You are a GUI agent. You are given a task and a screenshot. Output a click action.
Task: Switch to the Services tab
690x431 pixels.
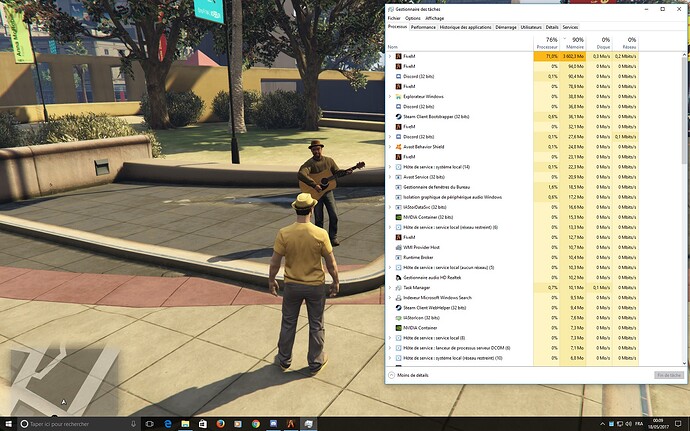pos(570,27)
